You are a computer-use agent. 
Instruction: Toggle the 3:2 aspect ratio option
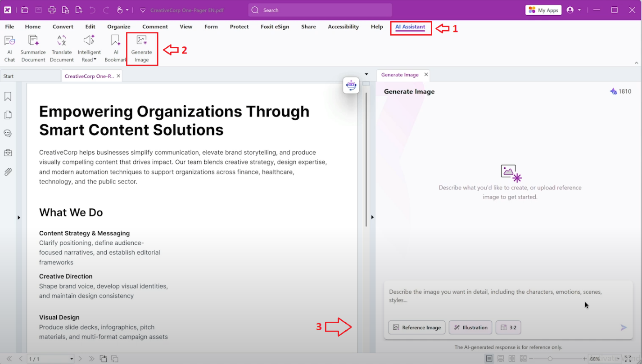coord(508,328)
